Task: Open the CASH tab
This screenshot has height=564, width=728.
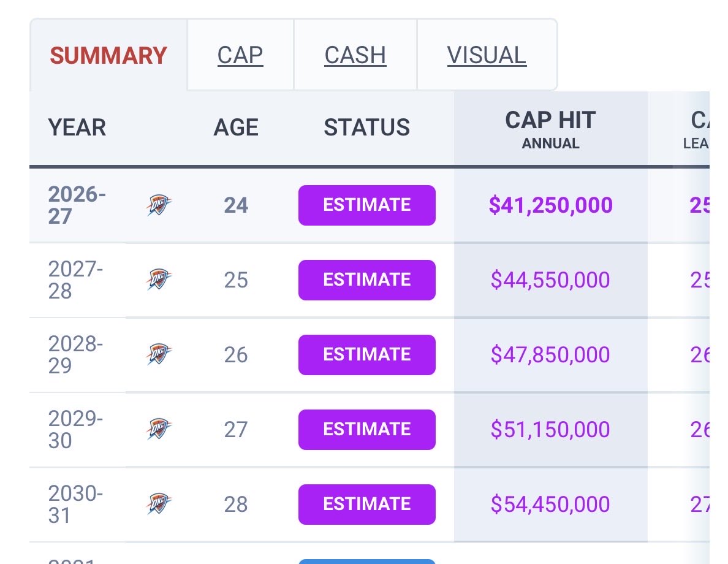Action: (x=355, y=55)
